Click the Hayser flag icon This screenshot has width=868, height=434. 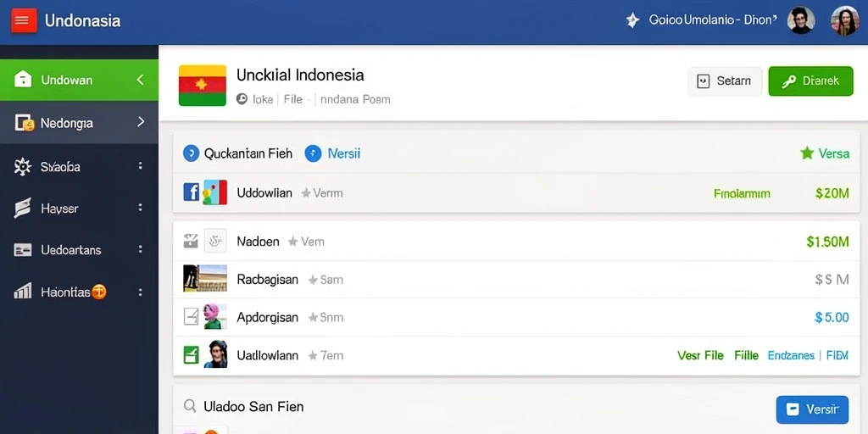coord(22,209)
